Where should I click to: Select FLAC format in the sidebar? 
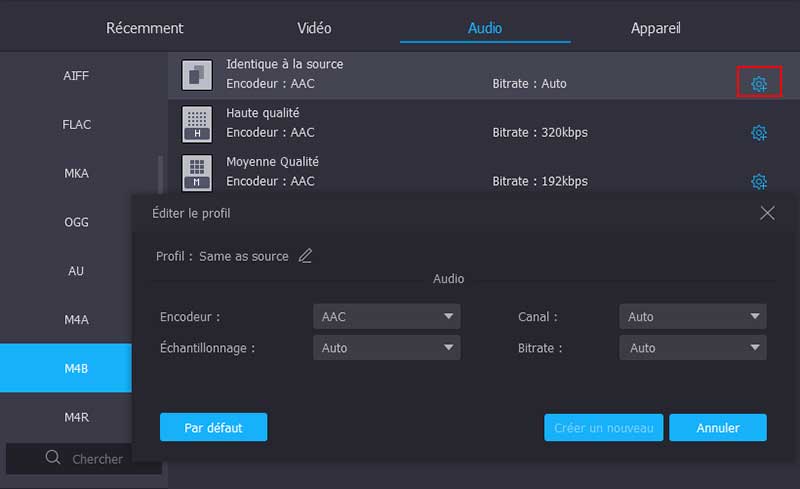[77, 125]
